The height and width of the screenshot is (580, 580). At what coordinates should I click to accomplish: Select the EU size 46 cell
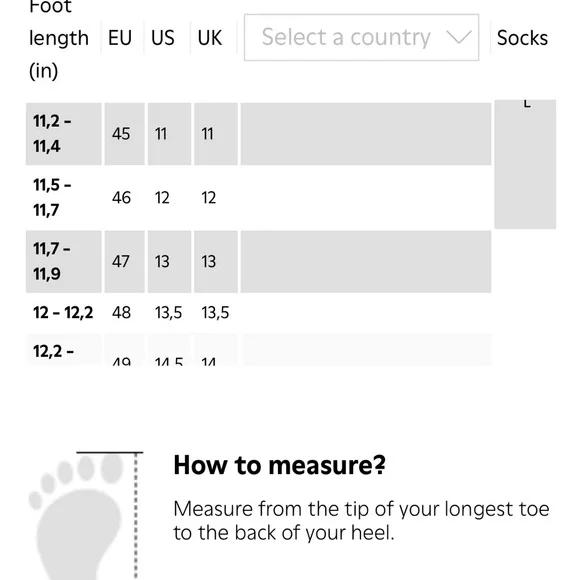[125, 198]
